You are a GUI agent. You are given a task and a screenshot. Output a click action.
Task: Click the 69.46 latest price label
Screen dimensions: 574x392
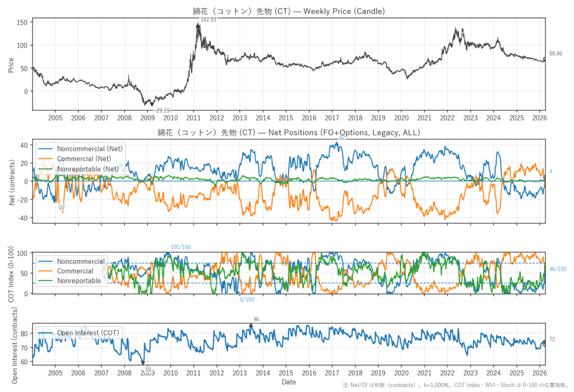coord(556,54)
